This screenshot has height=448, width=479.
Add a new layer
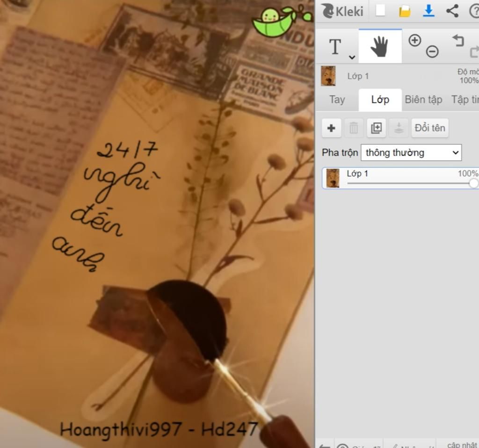point(332,128)
